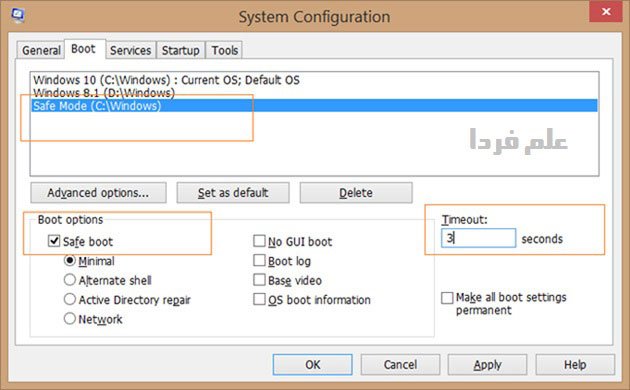The image size is (630, 390).
Task: Click the System Configuration title bar icon
Action: pos(18,15)
